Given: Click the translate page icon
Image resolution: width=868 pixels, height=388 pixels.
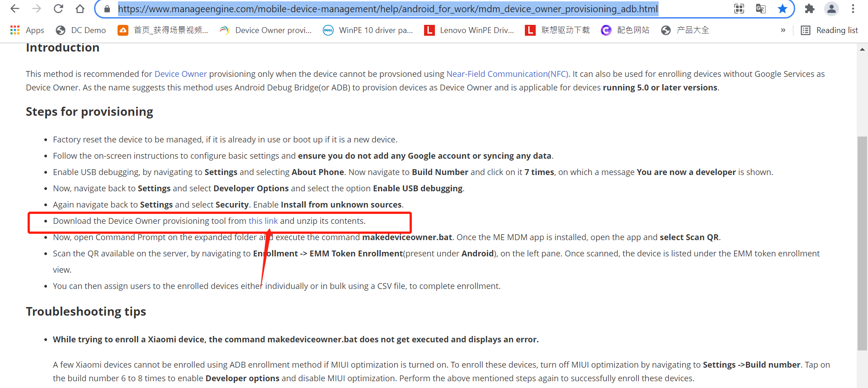Looking at the screenshot, I should 761,9.
